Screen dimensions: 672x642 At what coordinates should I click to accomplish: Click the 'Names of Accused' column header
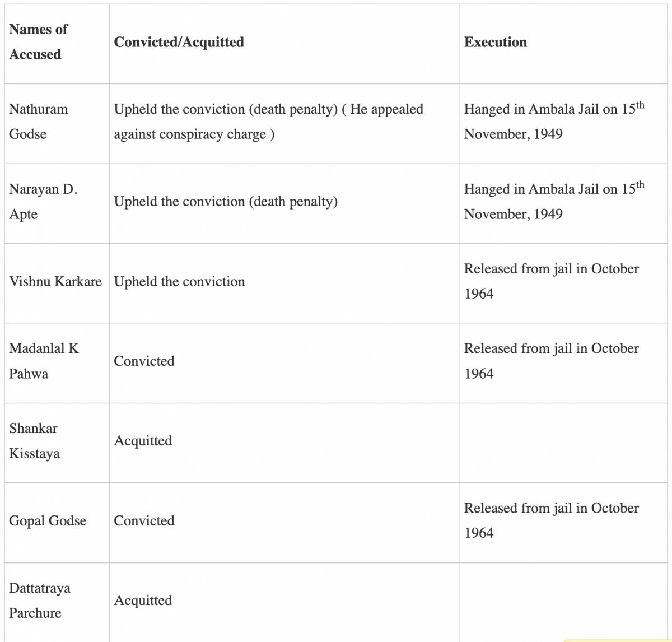38,42
